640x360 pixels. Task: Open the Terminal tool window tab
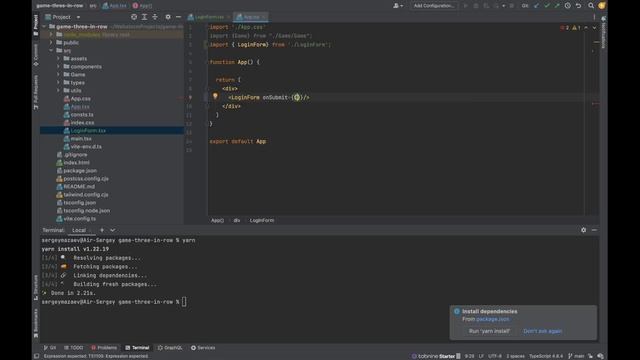click(137, 348)
